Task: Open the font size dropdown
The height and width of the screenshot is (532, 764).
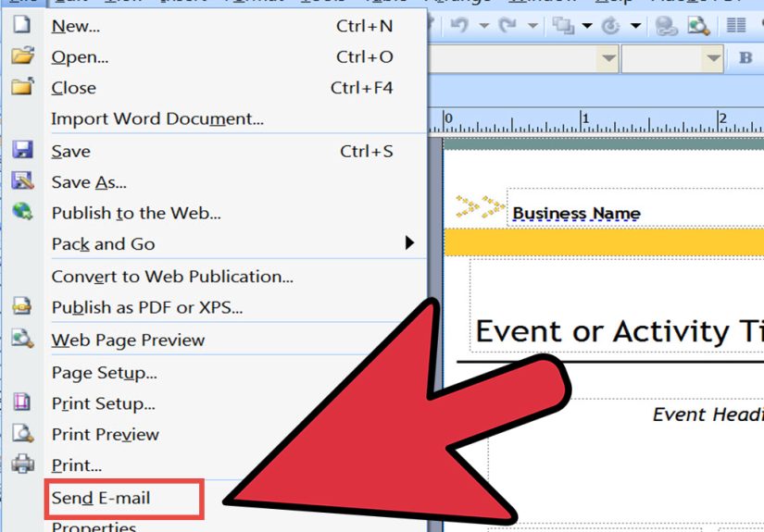Action: (x=713, y=58)
